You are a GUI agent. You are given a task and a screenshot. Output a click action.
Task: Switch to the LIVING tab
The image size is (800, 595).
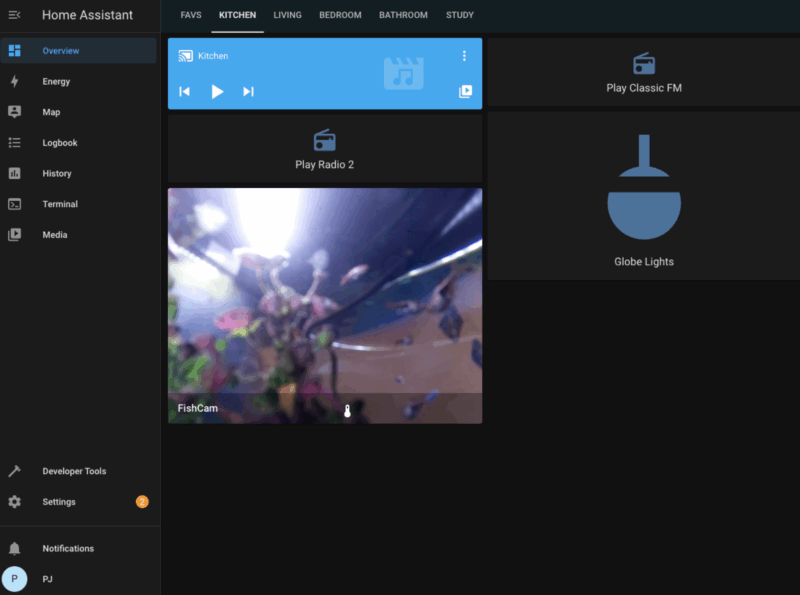click(287, 15)
